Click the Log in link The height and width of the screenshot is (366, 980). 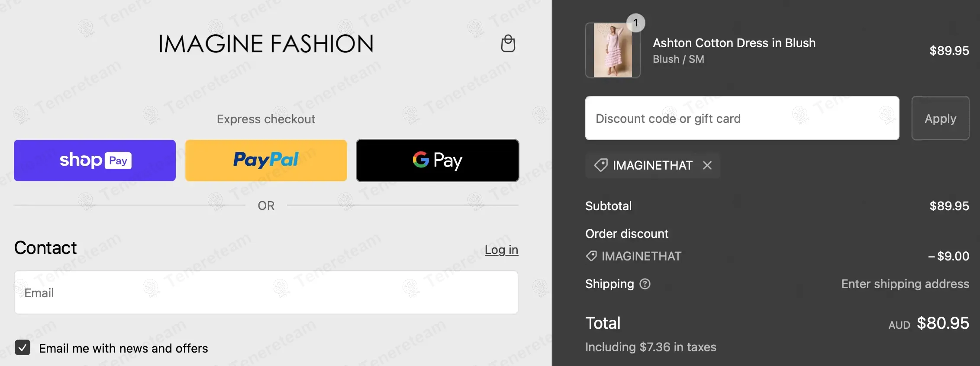point(501,250)
